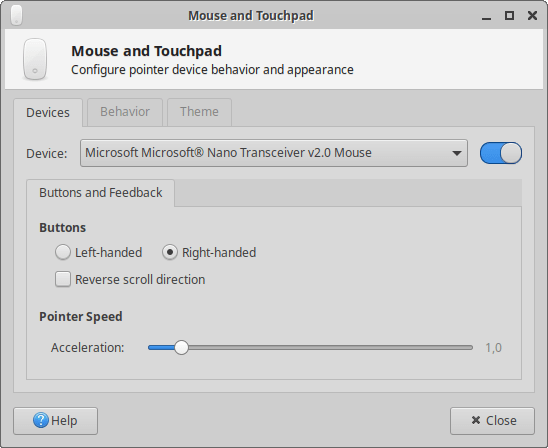Minimize the Mouse and Touchpad window
This screenshot has width=548, height=448.
coord(486,16)
